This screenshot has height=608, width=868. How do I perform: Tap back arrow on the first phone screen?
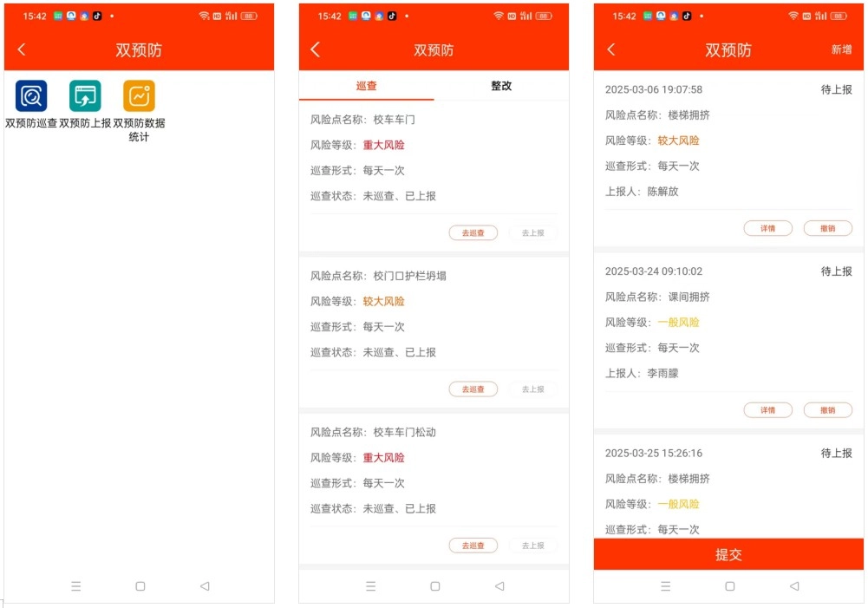tap(22, 50)
